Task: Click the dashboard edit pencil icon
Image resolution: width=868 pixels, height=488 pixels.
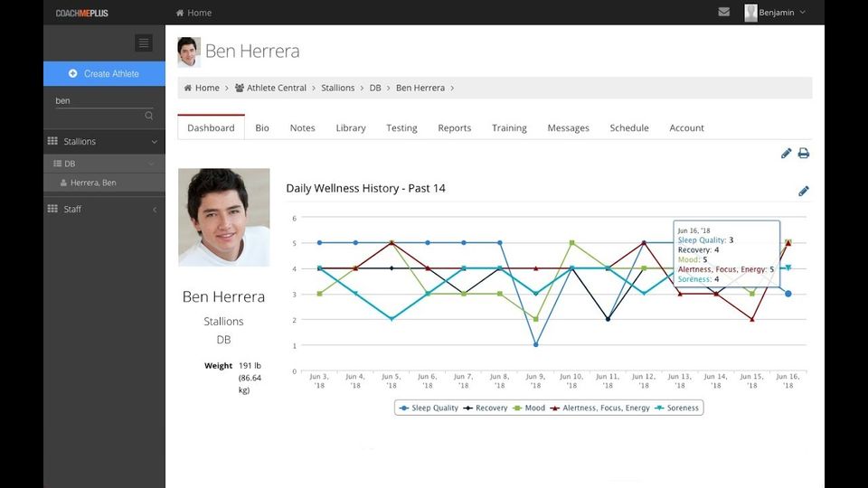Action: coord(786,154)
